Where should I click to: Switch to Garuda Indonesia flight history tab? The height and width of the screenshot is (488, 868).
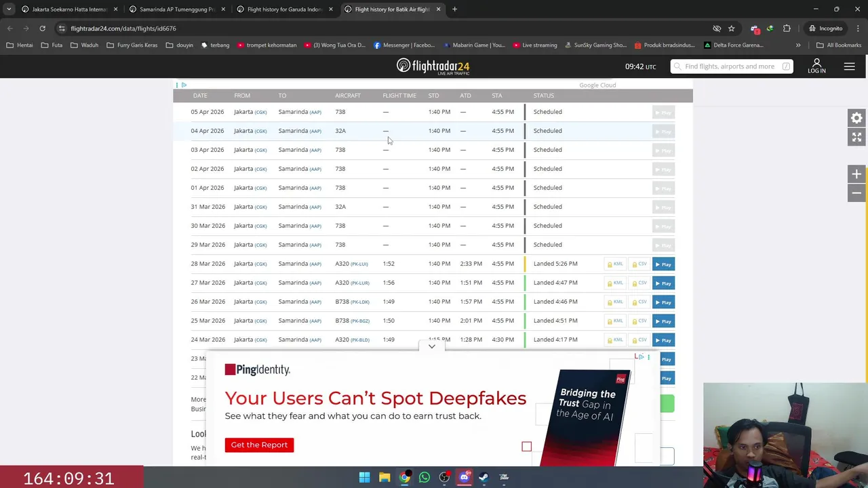pos(284,9)
